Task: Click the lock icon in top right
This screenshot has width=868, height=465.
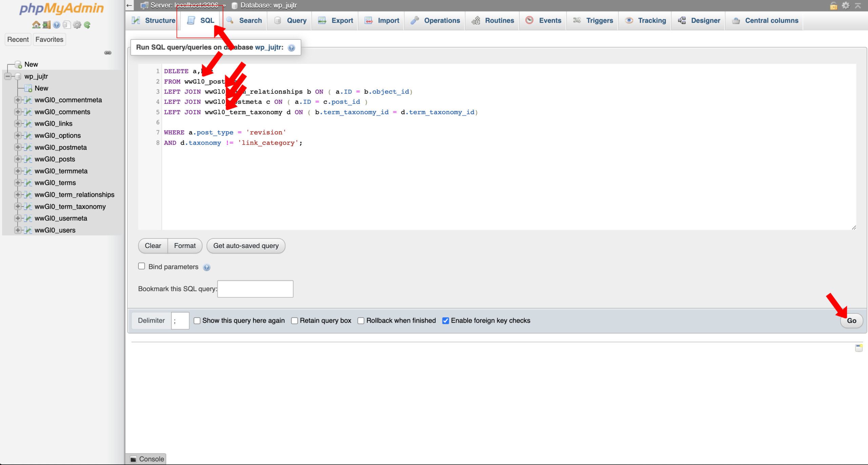Action: point(833,5)
